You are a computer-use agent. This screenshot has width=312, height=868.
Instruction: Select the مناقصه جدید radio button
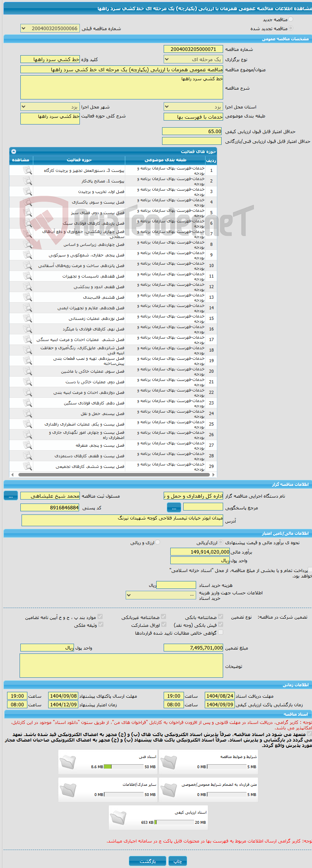290,19
